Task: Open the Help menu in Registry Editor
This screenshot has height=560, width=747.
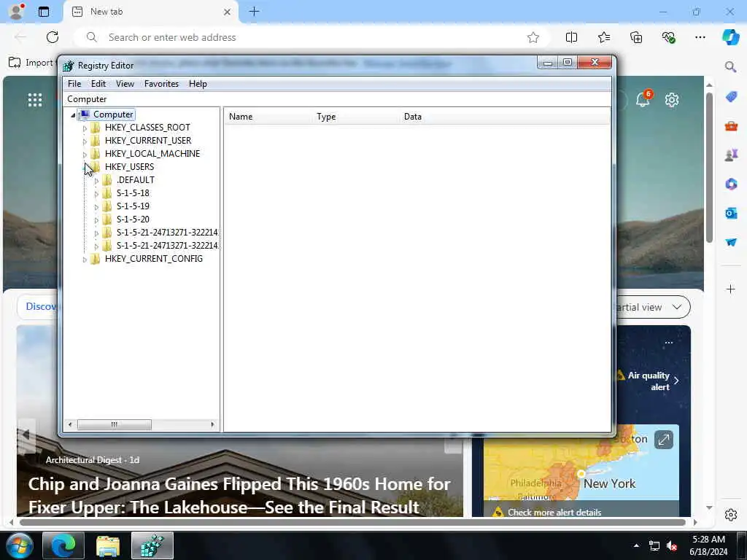Action: [198, 84]
